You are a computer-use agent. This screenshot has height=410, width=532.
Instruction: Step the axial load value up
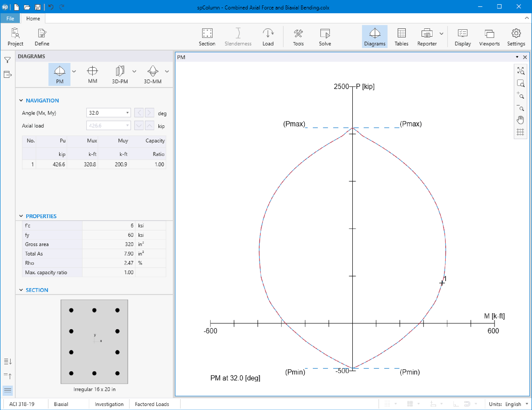tap(149, 126)
